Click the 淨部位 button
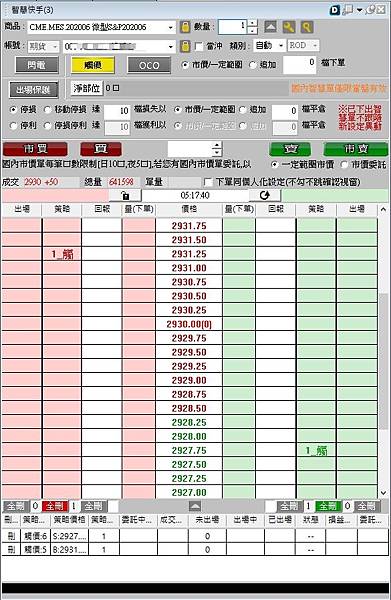Image resolution: width=391 pixels, height=600 pixels. click(x=87, y=88)
